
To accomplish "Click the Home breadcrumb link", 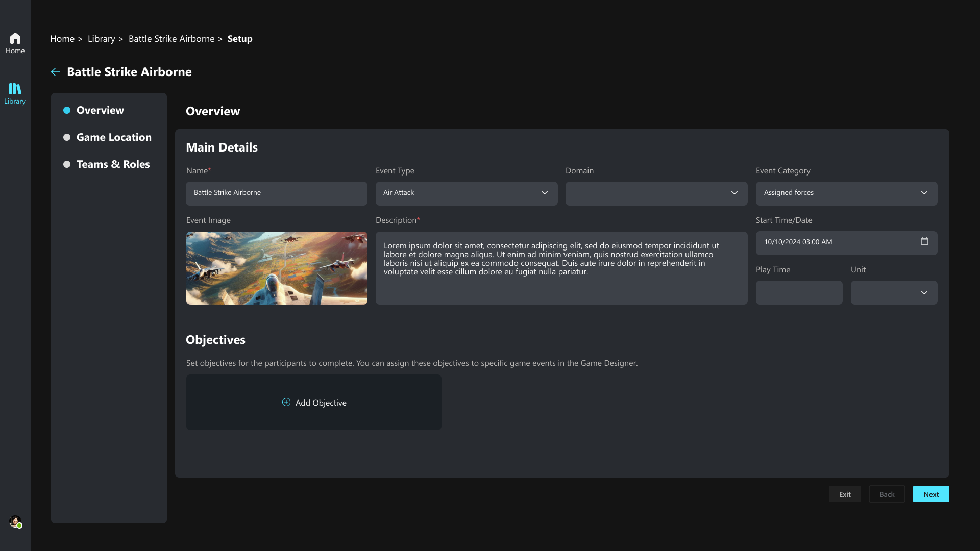I will click(x=62, y=39).
